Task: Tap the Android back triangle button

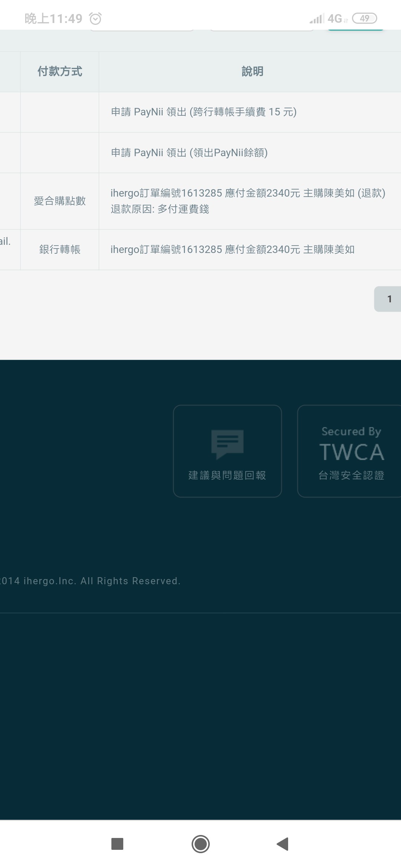Action: [283, 844]
